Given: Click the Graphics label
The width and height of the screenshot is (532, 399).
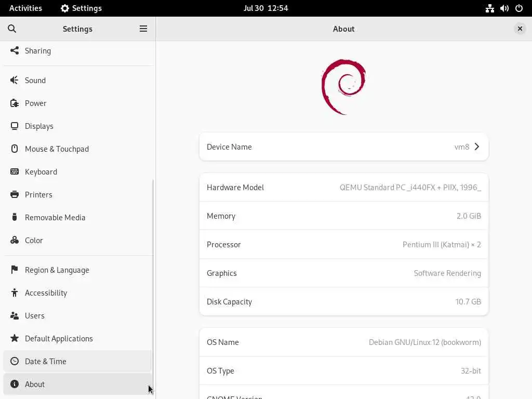Looking at the screenshot, I should (221, 273).
